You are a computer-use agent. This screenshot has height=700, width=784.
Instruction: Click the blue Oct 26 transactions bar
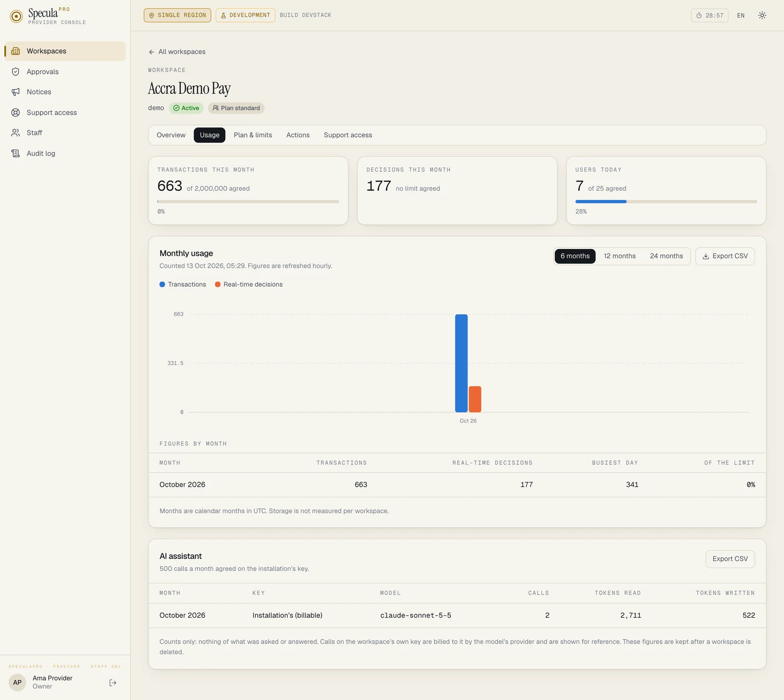click(x=461, y=363)
